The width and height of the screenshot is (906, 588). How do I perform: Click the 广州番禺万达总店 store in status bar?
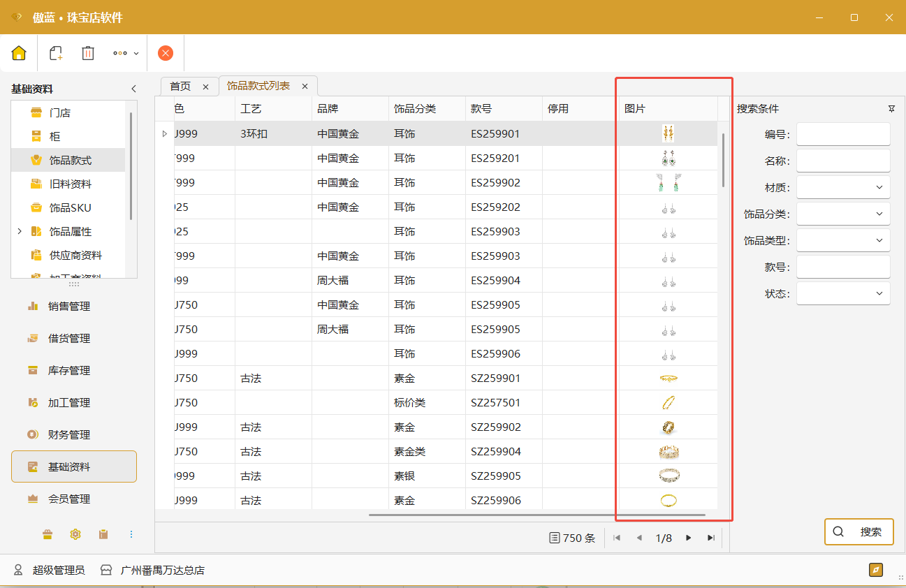[x=152, y=570]
